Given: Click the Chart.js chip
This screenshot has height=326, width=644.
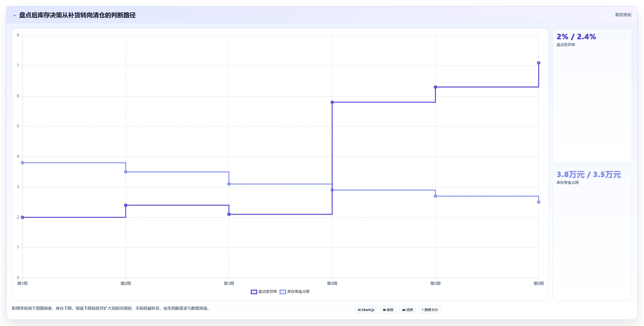Looking at the screenshot, I should [x=366, y=310].
